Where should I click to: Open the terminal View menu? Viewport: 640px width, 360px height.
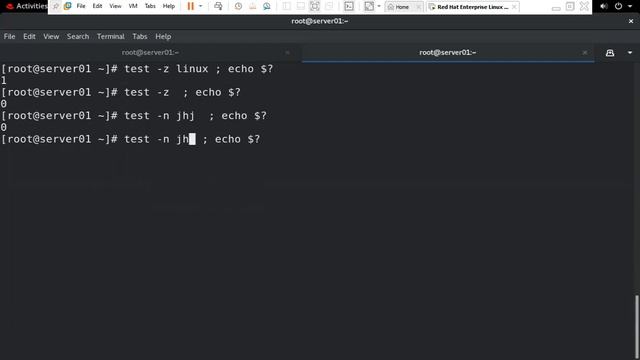(51, 36)
